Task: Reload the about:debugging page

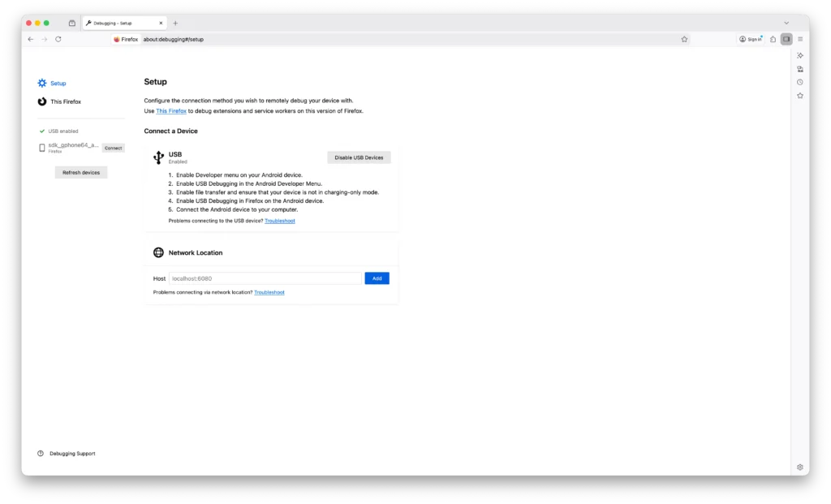Action: [57, 38]
